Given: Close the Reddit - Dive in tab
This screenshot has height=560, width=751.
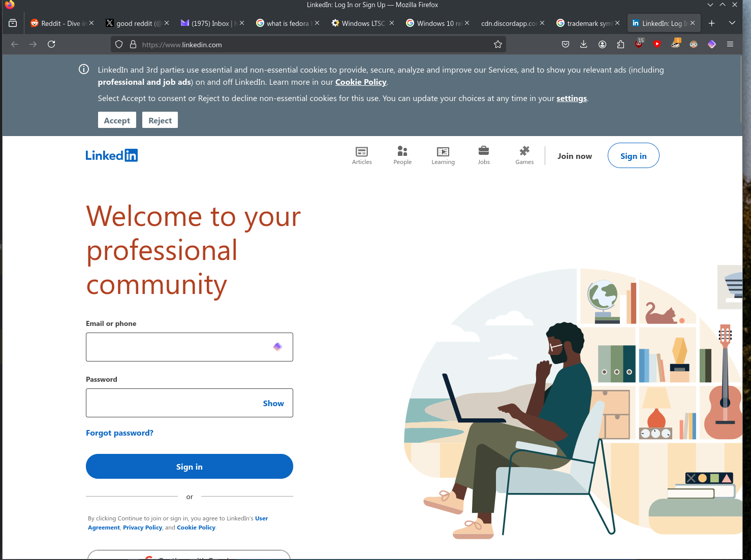Looking at the screenshot, I should [x=91, y=23].
